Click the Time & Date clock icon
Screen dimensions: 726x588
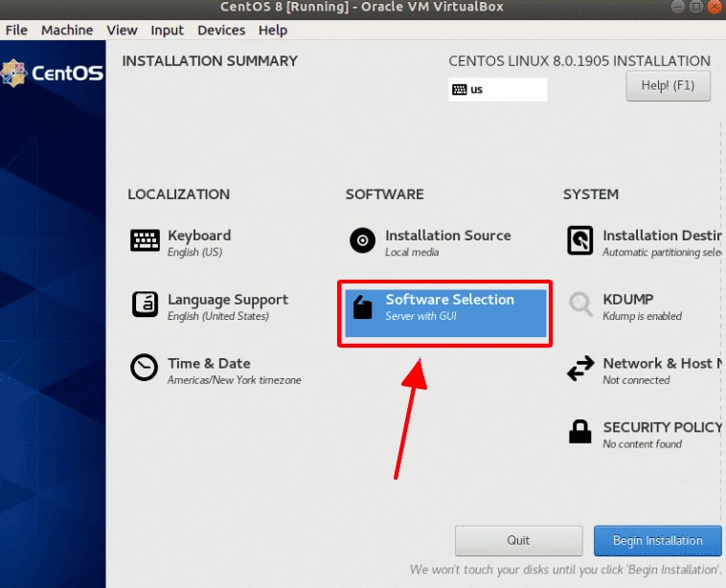click(x=145, y=369)
